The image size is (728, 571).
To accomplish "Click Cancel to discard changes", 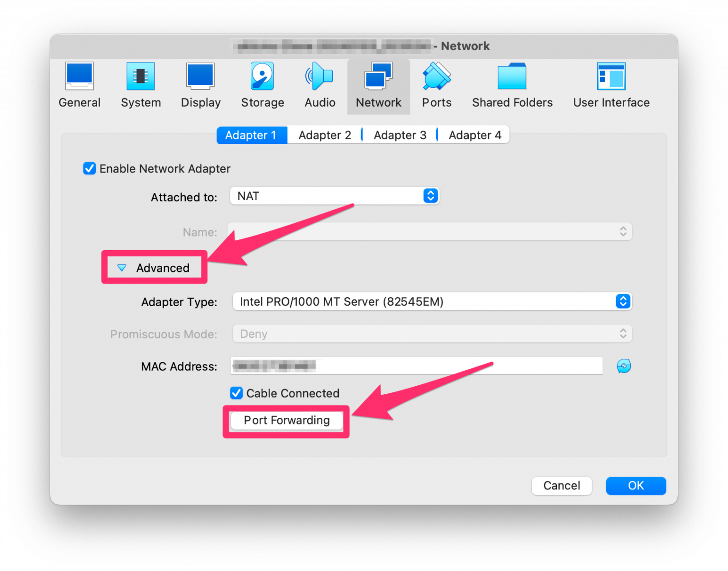I will pos(562,485).
